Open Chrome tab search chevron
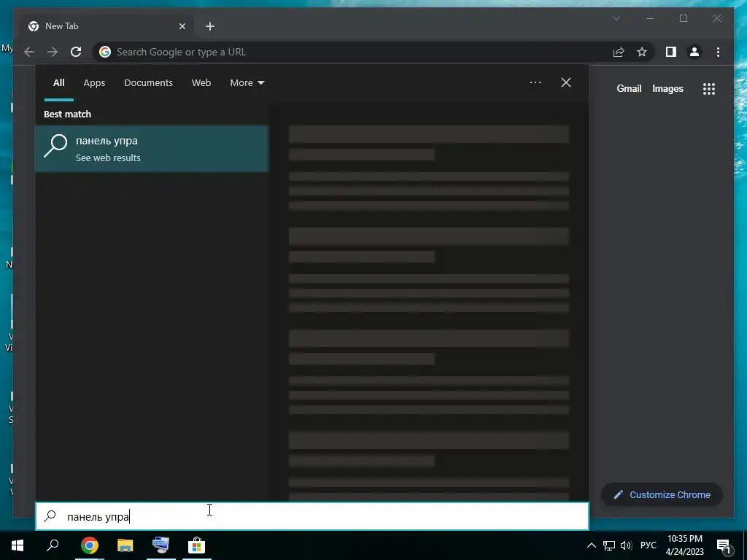Image resolution: width=747 pixels, height=560 pixels. pyautogui.click(x=616, y=18)
